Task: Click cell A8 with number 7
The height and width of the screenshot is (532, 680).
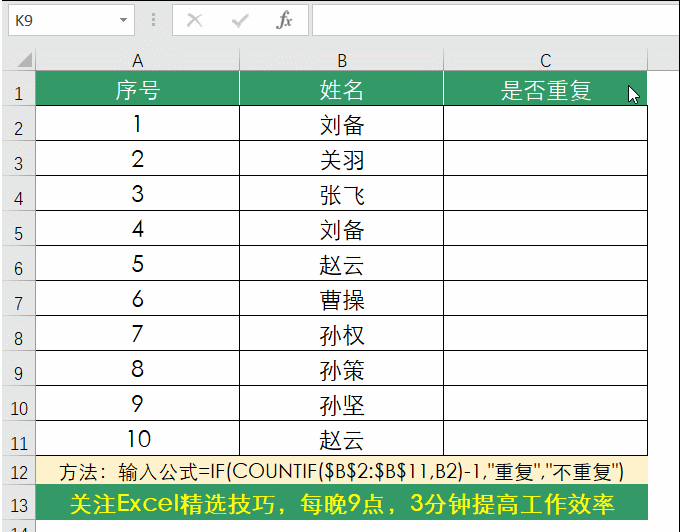Action: click(137, 334)
